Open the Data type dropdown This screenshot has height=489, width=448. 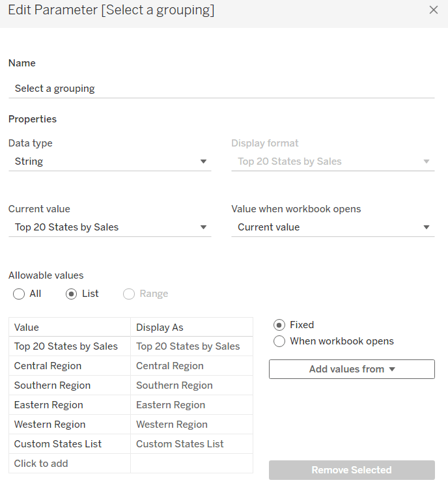point(109,161)
